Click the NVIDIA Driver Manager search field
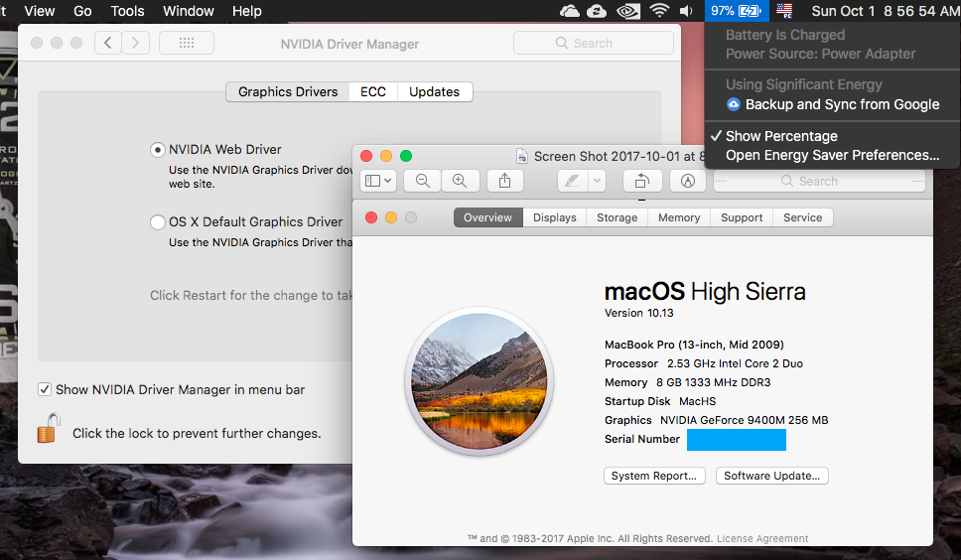 (594, 43)
